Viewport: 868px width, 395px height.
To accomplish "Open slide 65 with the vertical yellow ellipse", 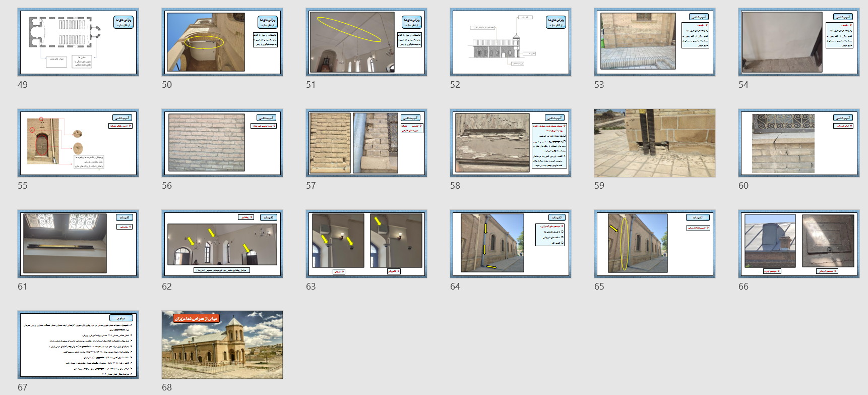I will tap(655, 244).
